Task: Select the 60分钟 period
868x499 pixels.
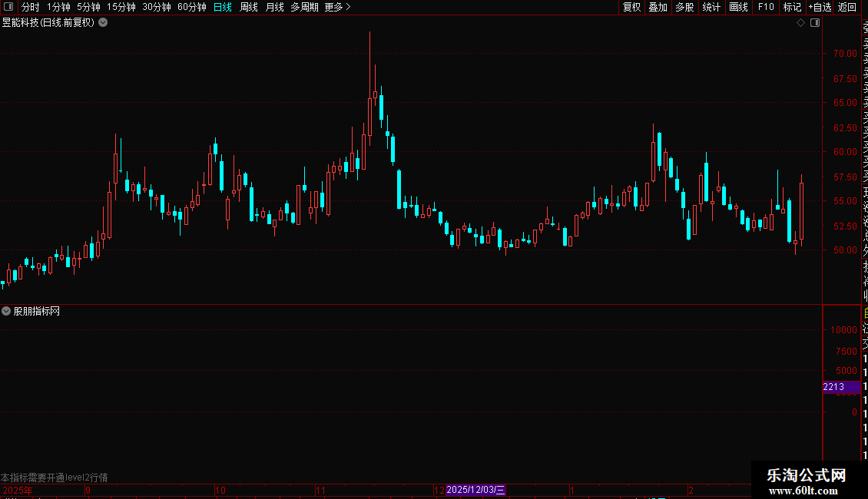Action: (x=192, y=7)
